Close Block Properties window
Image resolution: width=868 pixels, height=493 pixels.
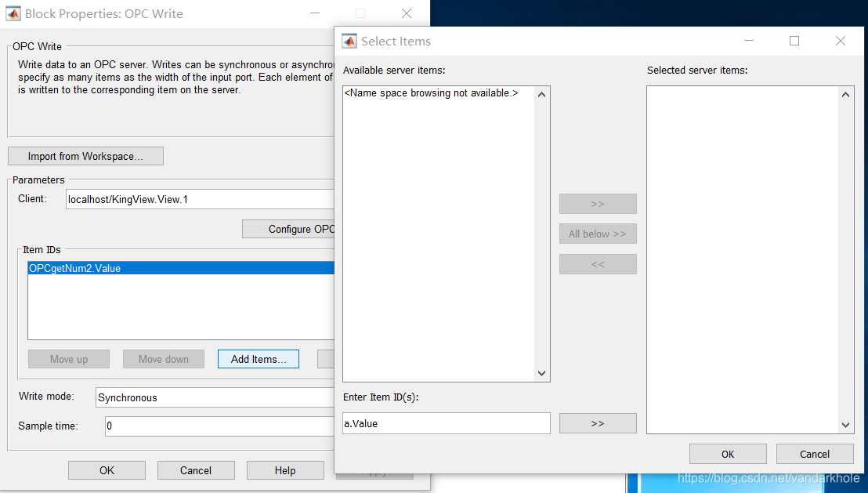407,13
